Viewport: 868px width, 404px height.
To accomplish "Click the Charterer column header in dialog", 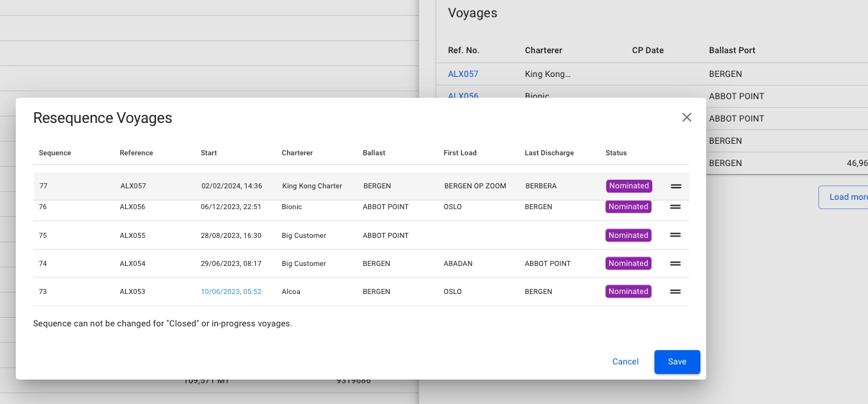I will 297,153.
